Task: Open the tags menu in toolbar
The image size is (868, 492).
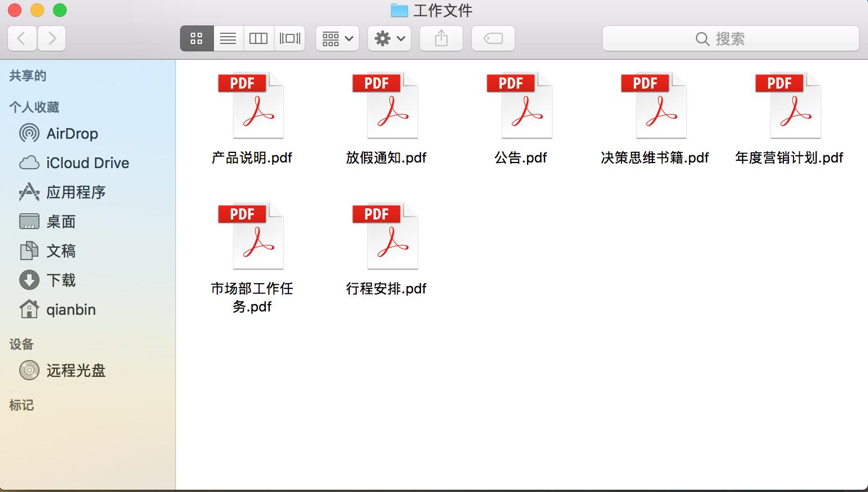Action: click(x=493, y=38)
